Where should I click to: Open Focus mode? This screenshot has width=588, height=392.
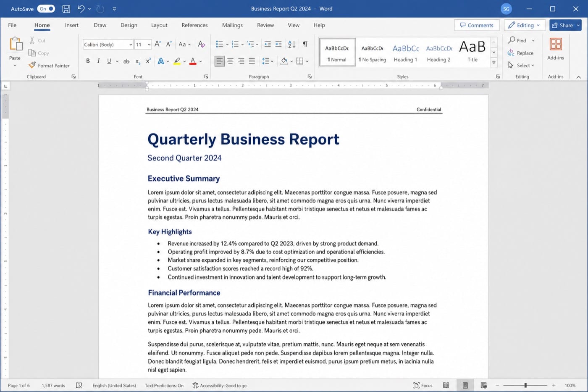[x=423, y=385]
